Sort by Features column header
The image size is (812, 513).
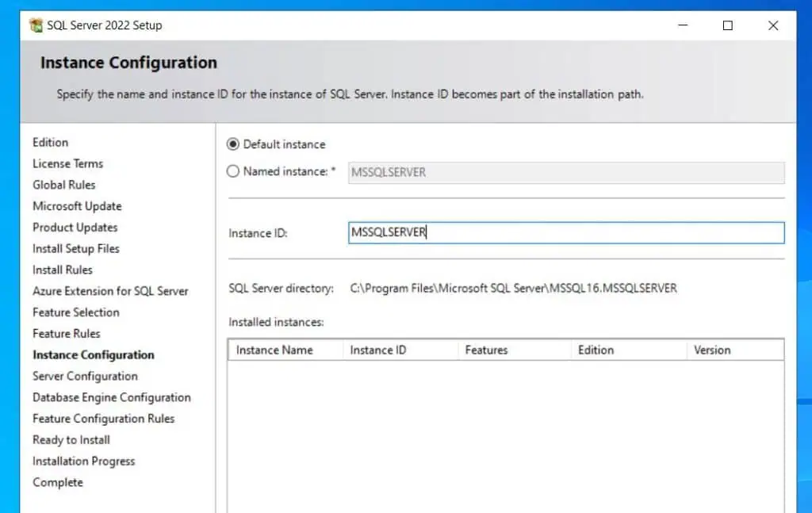[x=515, y=350]
